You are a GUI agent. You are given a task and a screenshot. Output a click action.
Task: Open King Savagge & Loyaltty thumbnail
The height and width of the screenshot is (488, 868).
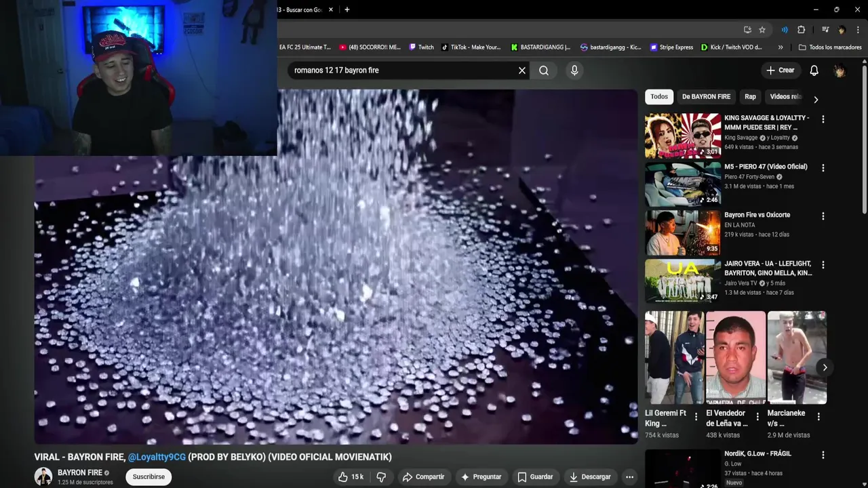click(683, 136)
